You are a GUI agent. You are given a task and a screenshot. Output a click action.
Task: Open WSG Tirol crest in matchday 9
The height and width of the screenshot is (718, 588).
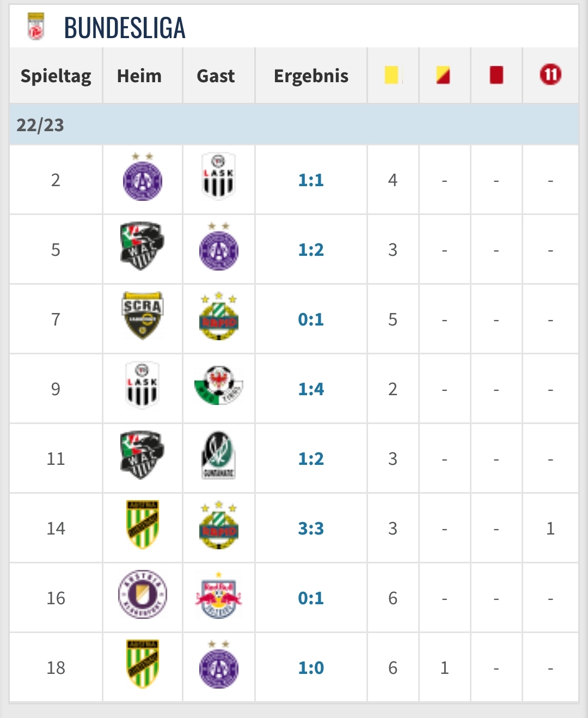(x=218, y=385)
